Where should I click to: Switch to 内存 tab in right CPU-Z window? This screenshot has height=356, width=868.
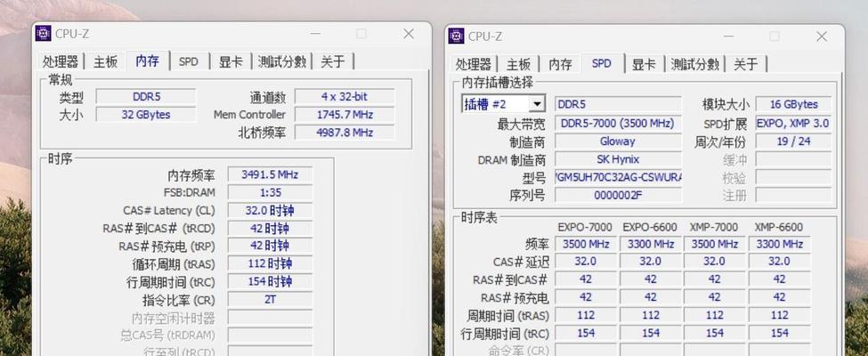pos(560,64)
